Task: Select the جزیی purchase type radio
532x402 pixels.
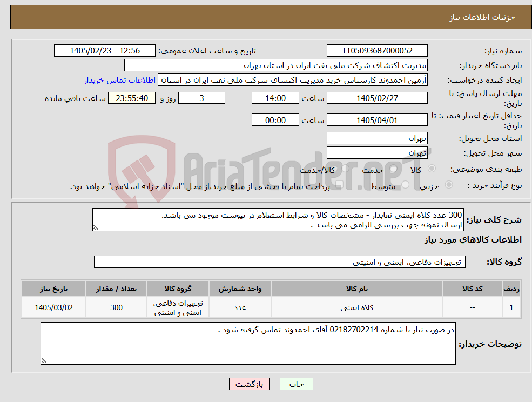Action: [x=448, y=185]
